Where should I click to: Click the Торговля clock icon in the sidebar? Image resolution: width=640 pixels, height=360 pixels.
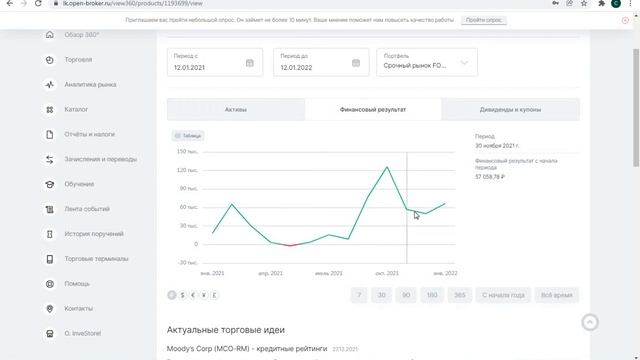[49, 60]
